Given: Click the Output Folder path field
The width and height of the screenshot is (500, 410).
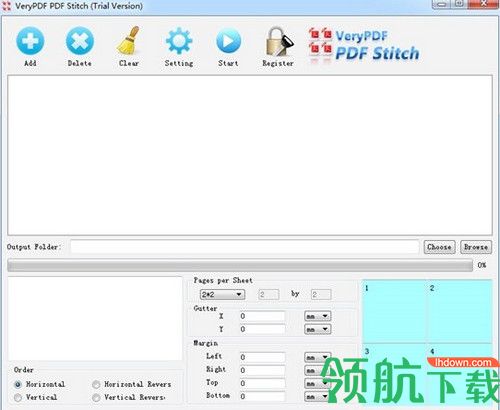Looking at the screenshot, I should (x=244, y=247).
